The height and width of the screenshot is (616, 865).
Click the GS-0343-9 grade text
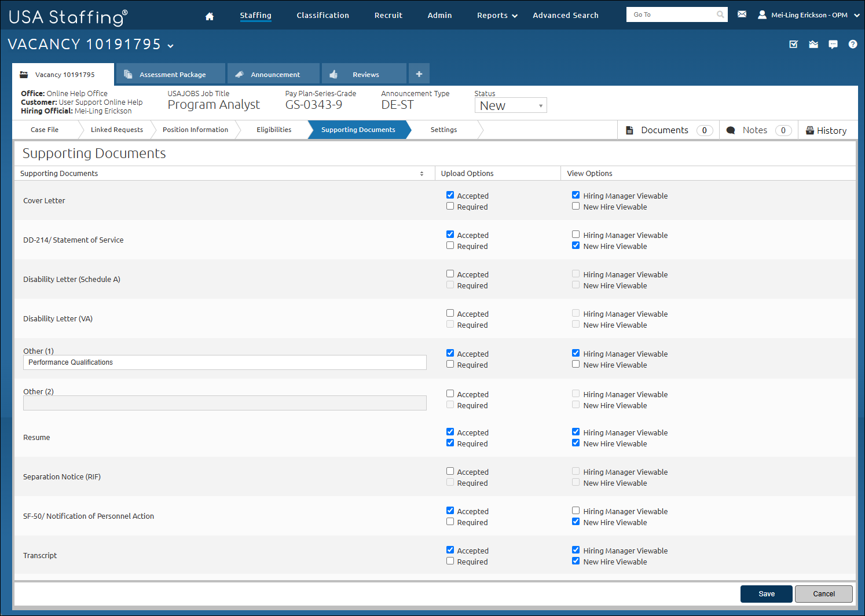[x=314, y=105]
